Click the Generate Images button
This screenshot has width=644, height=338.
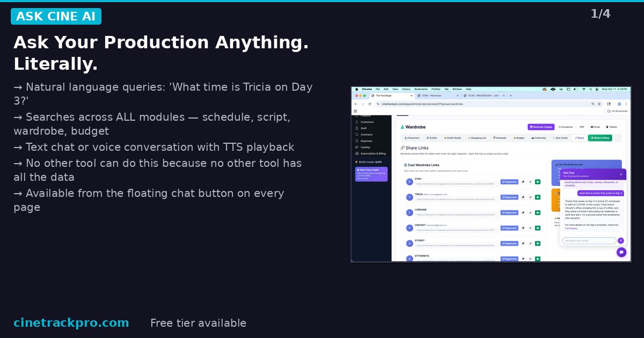542,127
